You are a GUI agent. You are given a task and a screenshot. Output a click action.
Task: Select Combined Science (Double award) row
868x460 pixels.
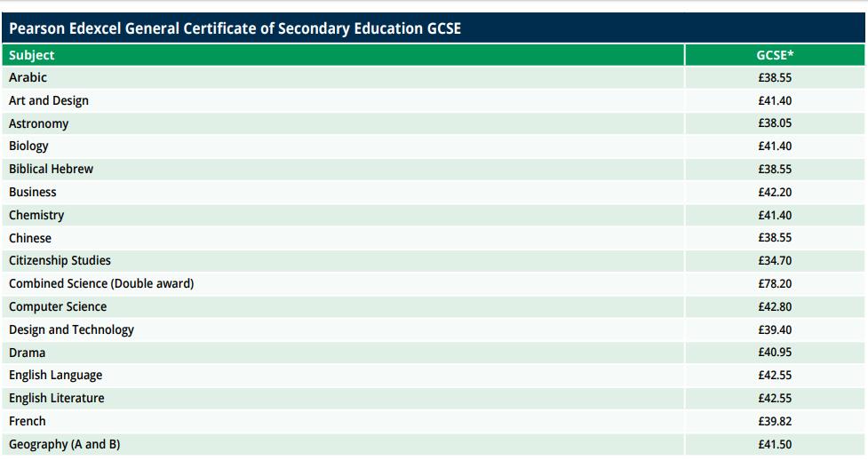[434, 283]
